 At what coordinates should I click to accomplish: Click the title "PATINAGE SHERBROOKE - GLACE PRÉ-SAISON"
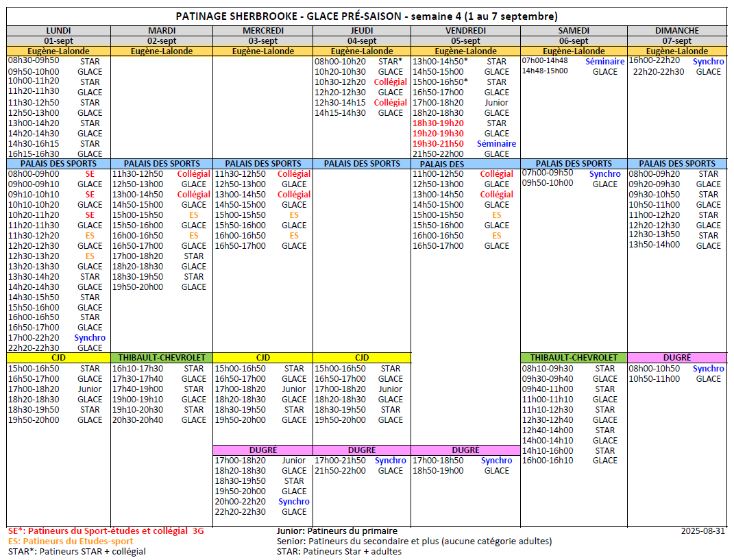coord(289,16)
